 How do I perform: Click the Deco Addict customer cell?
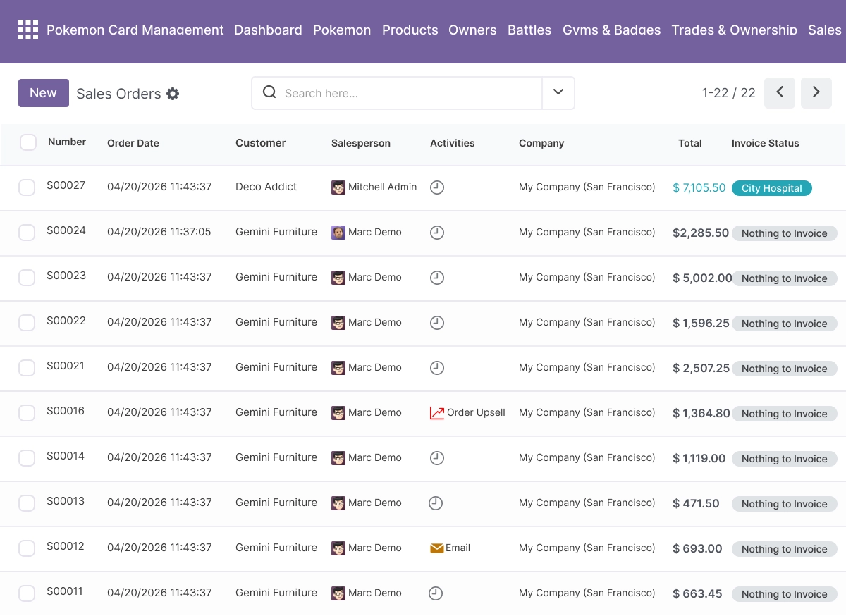coord(266,187)
